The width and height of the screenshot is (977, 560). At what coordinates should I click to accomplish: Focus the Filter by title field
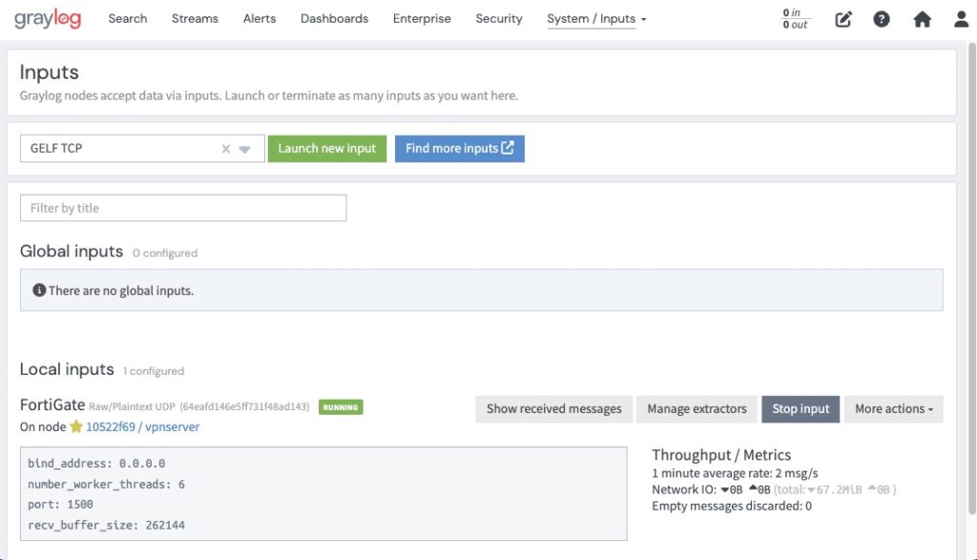pos(183,207)
